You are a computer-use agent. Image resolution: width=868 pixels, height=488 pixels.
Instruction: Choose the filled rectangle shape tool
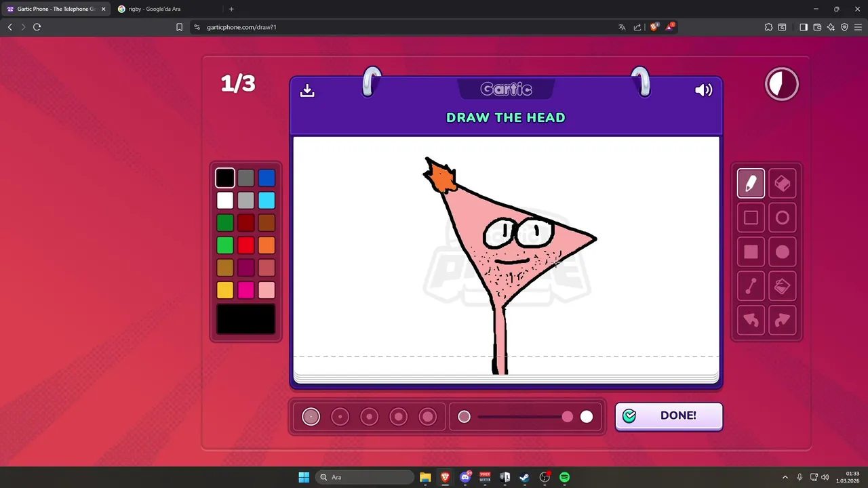(751, 252)
